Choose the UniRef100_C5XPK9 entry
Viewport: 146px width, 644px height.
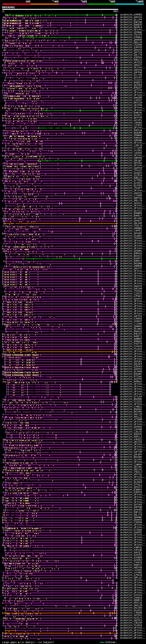131,238
